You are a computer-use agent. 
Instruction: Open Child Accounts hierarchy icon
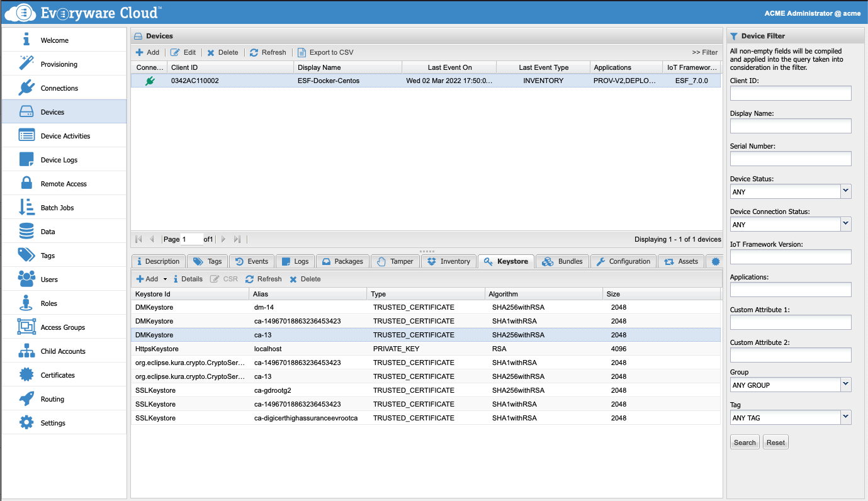[x=26, y=351]
